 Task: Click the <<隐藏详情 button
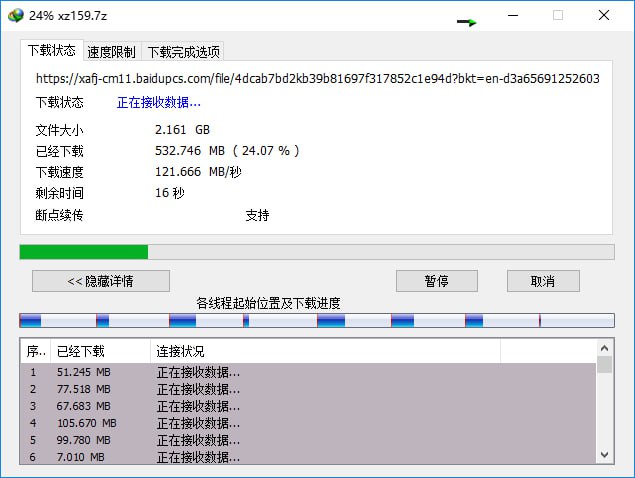coord(101,281)
